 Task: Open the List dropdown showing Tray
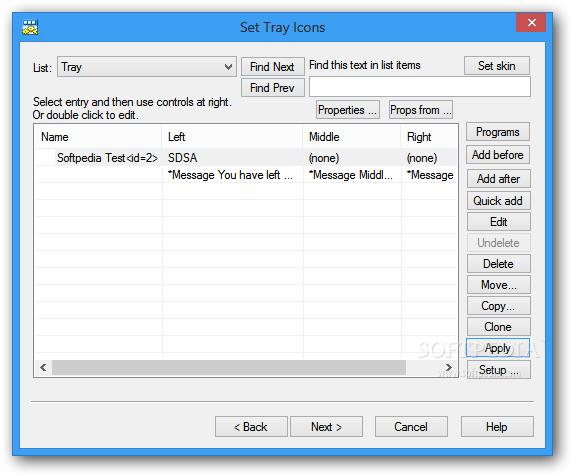[x=147, y=66]
